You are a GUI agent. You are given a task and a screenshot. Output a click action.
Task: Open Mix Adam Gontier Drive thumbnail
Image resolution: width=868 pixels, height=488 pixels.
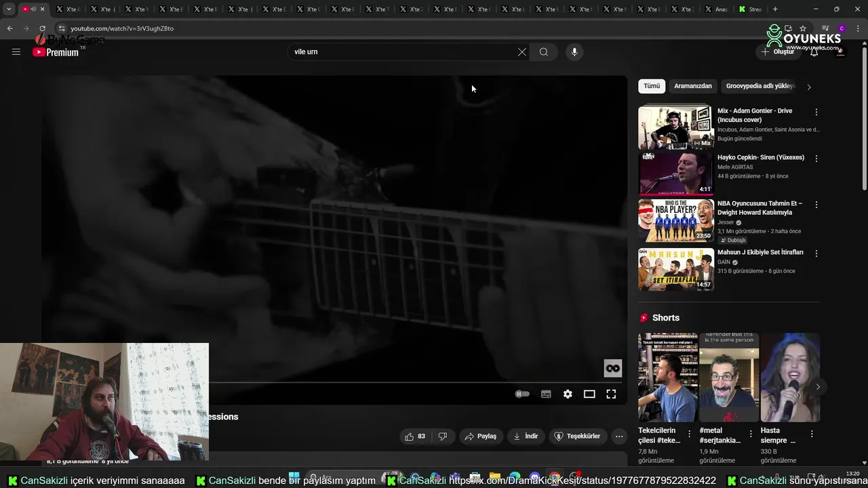(x=675, y=127)
